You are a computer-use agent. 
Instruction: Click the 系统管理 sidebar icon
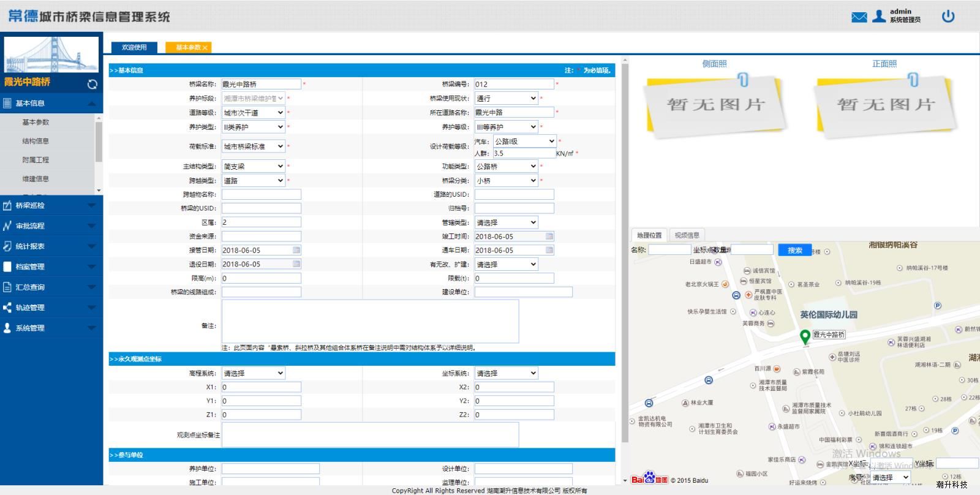(7, 328)
